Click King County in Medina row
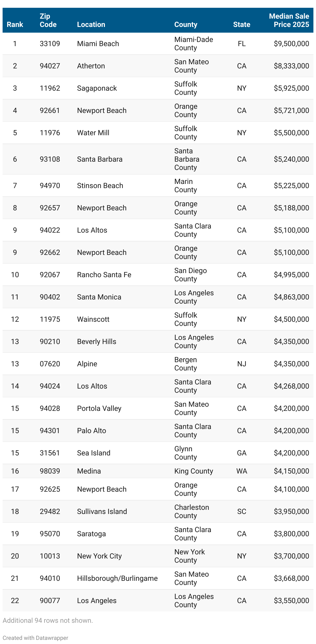Image resolution: width=316 pixels, height=644 pixels. [193, 471]
